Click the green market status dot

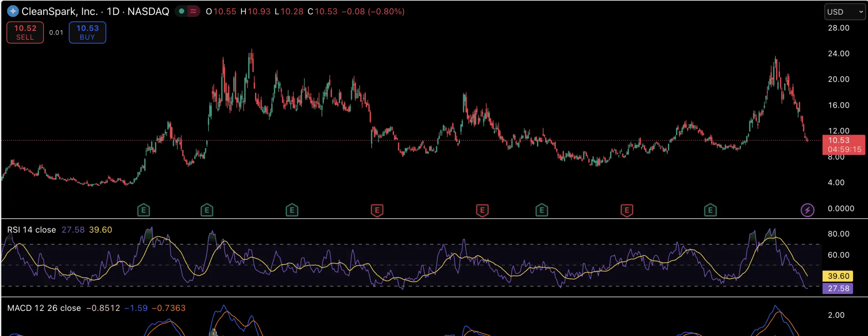coord(181,11)
